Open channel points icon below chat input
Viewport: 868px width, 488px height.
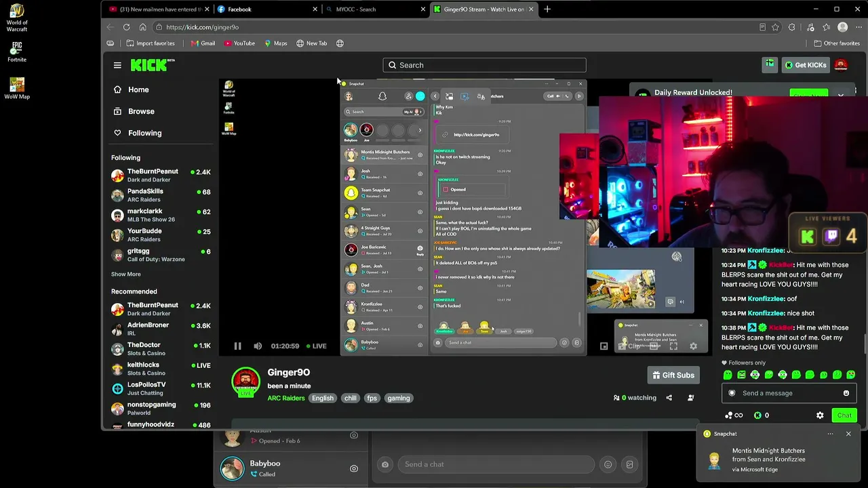point(733,415)
